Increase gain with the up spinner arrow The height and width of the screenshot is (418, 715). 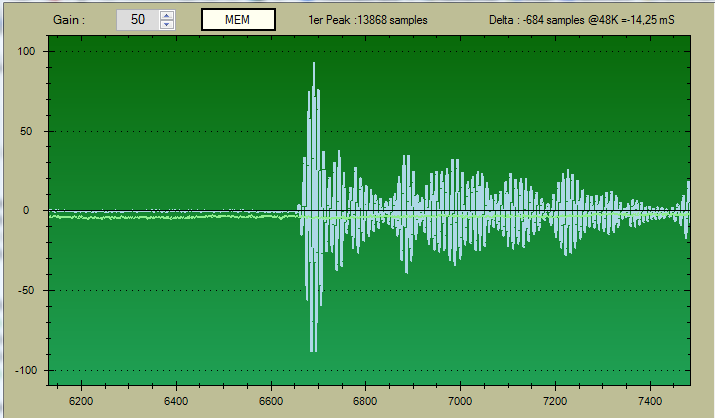166,15
